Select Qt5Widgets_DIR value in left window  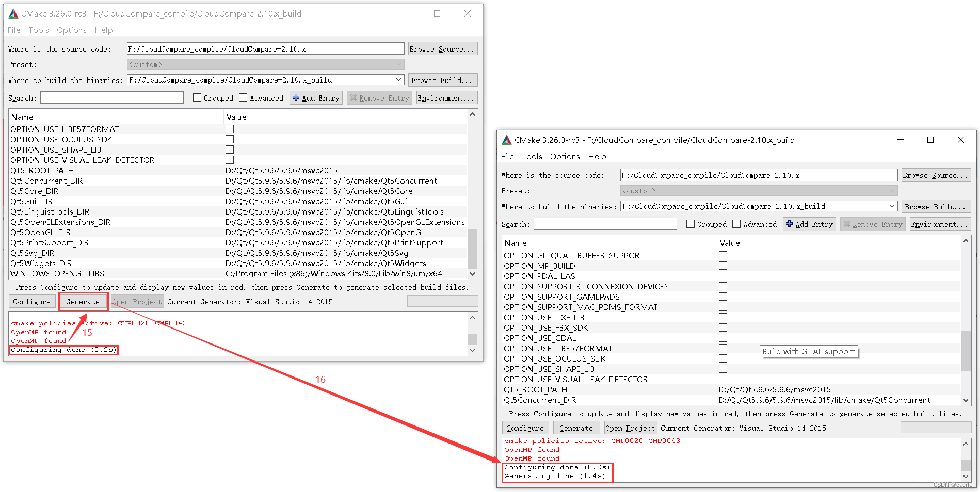point(326,263)
